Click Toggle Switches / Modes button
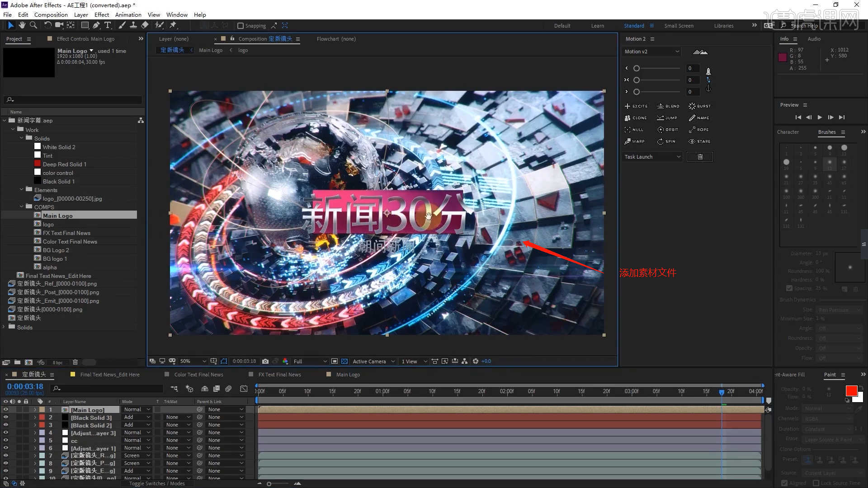This screenshot has height=488, width=868. 157,483
